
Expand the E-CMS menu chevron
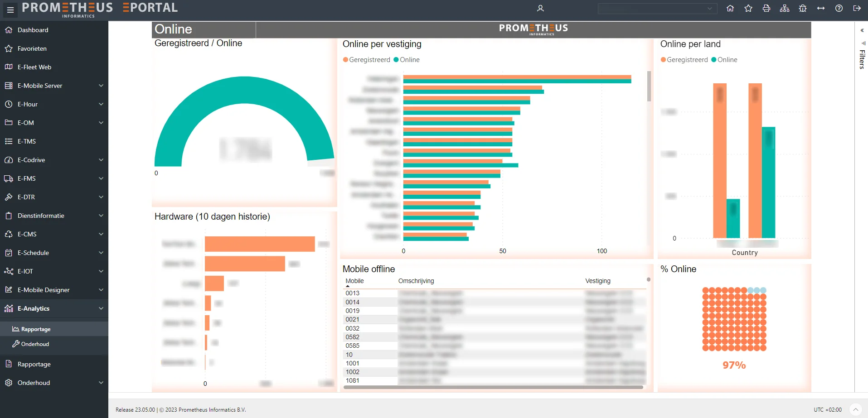(x=101, y=234)
